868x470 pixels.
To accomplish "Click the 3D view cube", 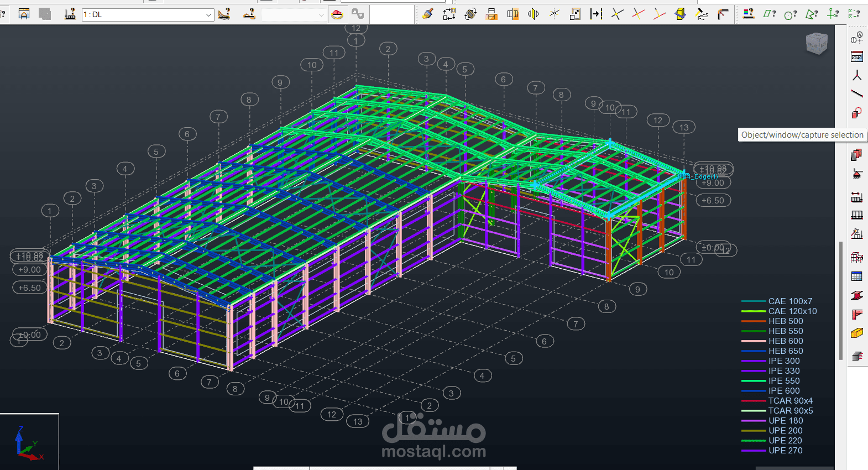I will (817, 43).
